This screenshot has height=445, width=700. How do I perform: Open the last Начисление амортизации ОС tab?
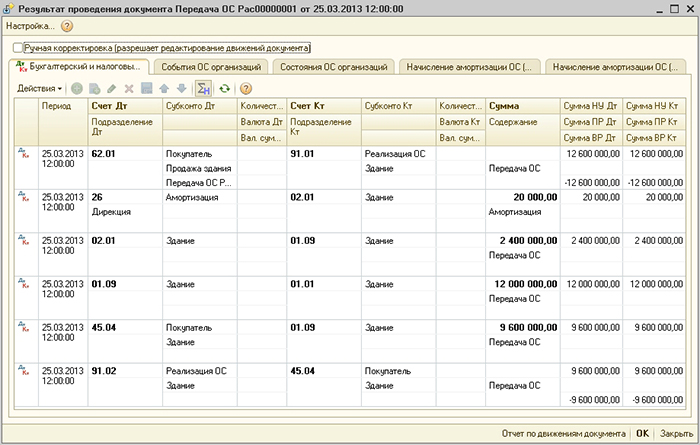(615, 67)
